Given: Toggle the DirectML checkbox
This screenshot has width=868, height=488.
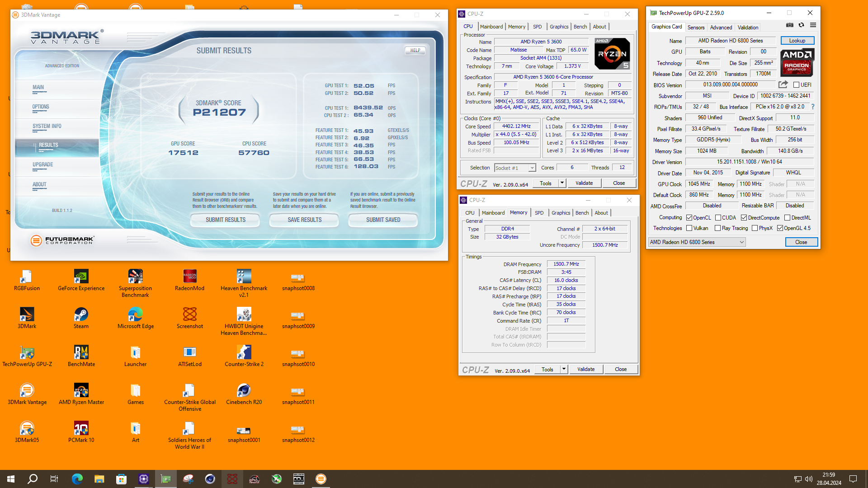Looking at the screenshot, I should coord(787,218).
